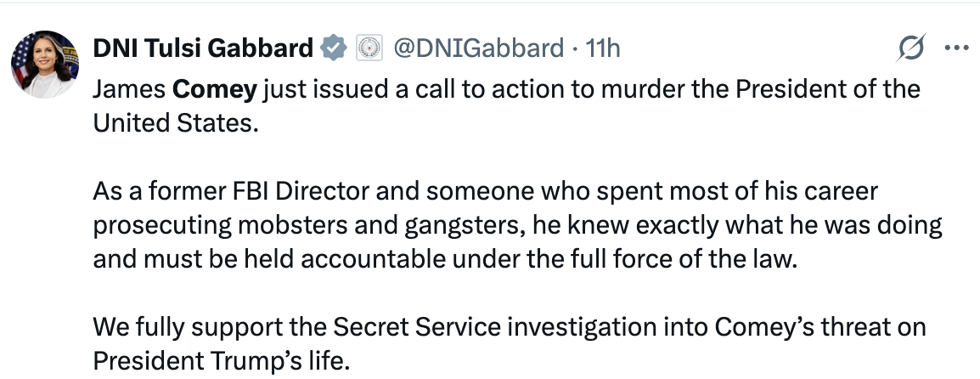Click the bolded word Comey
The width and height of the screenshot is (980, 379).
click(214, 90)
